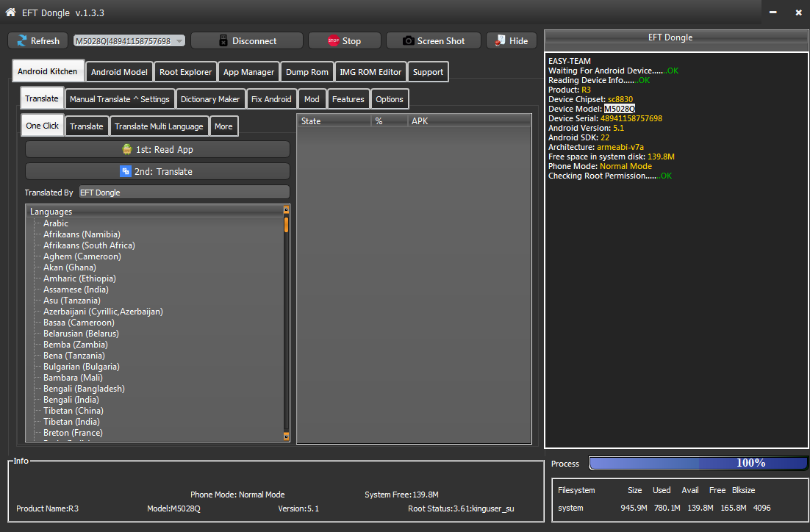Select Belarusian (Belarus) language
Screen dimensions: 810x532
tap(81, 333)
